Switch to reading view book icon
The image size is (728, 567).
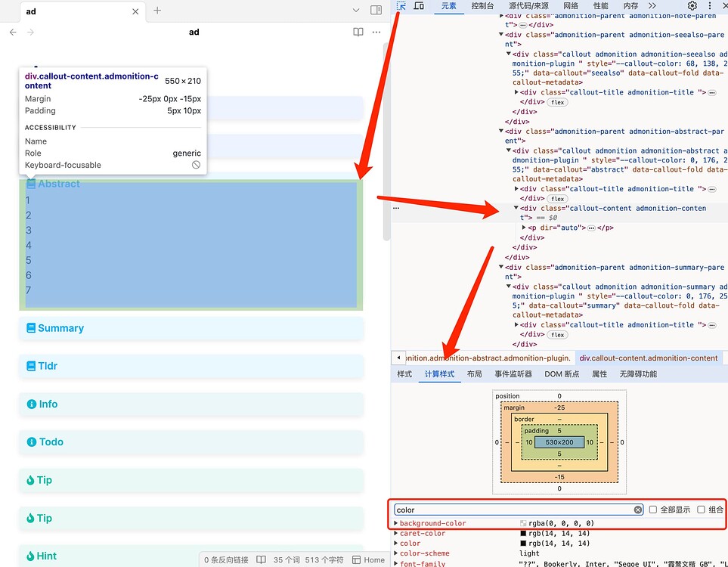[x=358, y=32]
